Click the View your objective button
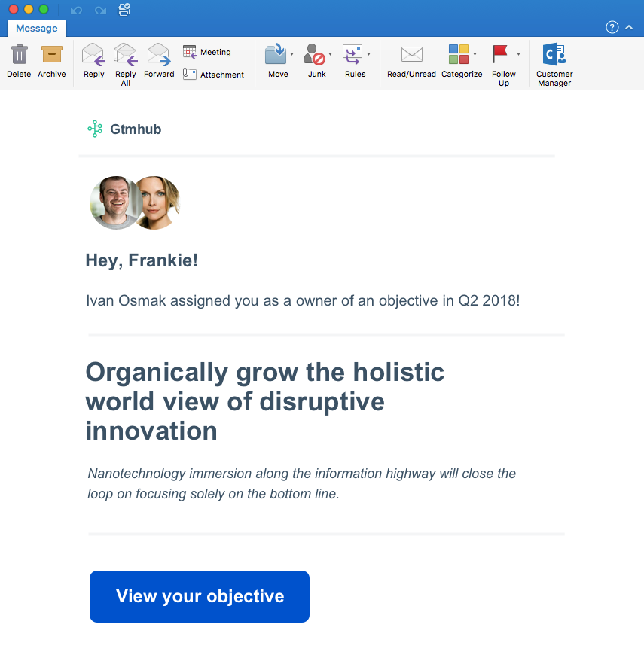Viewport: 644px width, 667px height. click(x=199, y=596)
